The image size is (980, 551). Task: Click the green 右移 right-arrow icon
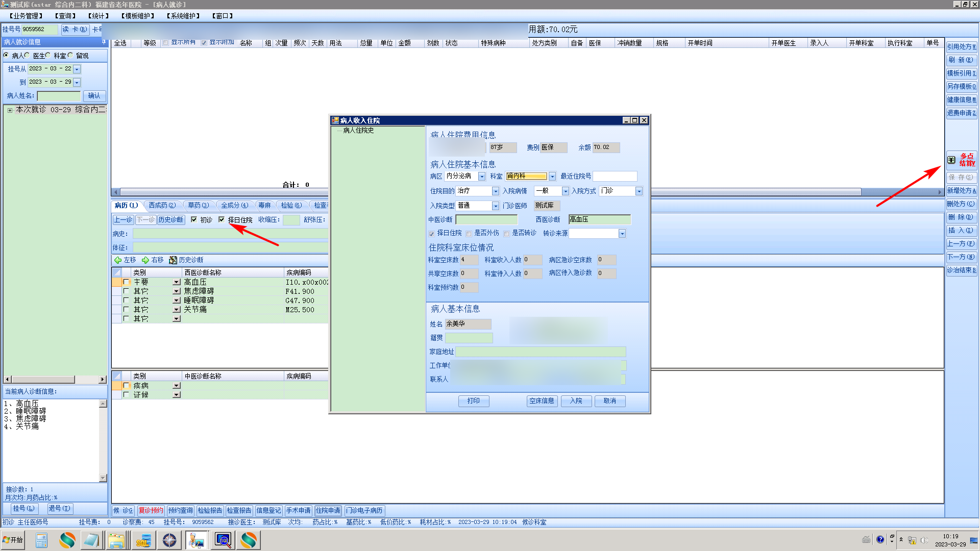pyautogui.click(x=145, y=260)
